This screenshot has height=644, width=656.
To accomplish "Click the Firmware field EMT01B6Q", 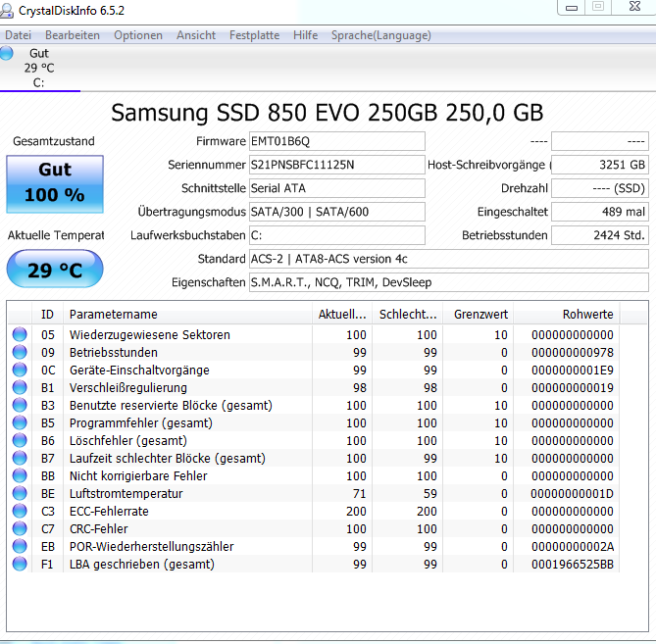I will 336,141.
